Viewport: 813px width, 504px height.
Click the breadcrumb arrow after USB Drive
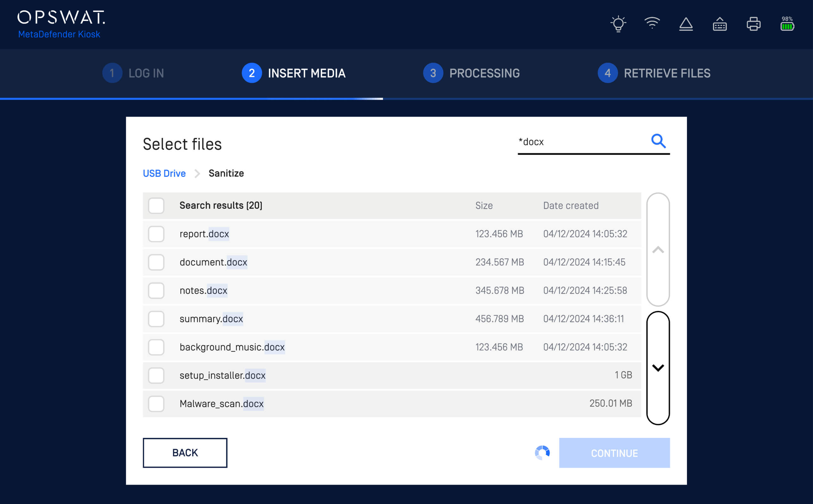pyautogui.click(x=198, y=173)
